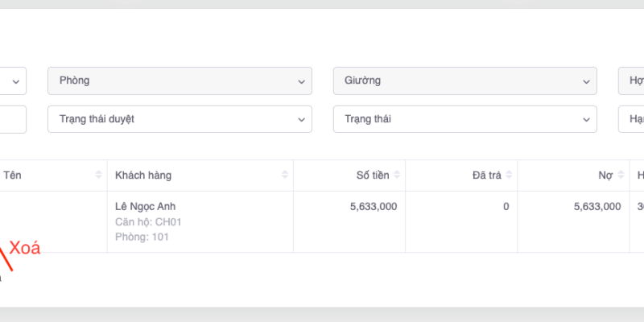Click the leftmost text input field
644x322 pixels.
click(12, 119)
